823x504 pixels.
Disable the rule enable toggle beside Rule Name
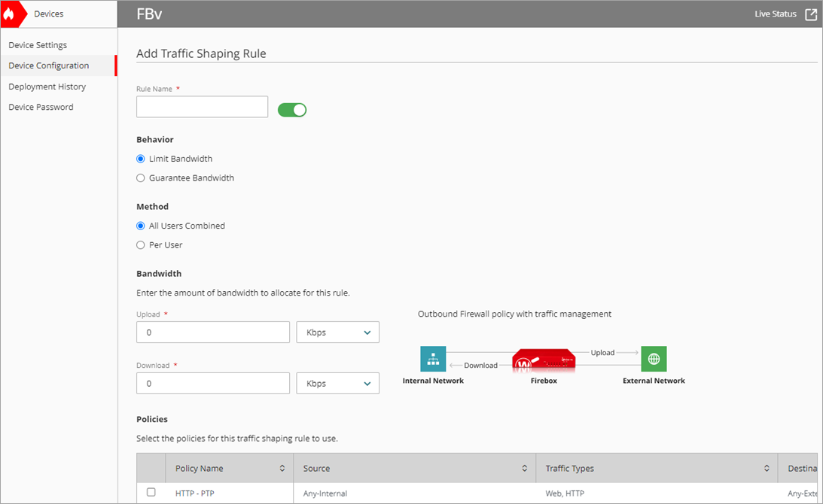tap(292, 109)
